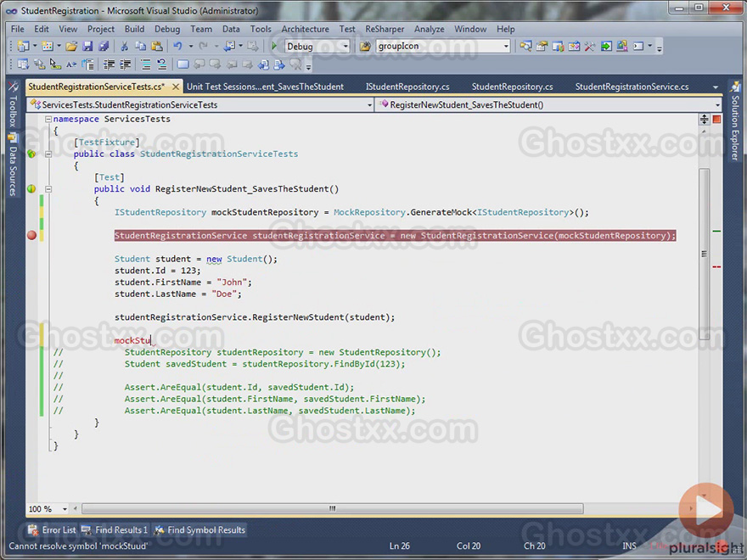Click the Cut scissors icon
This screenshot has height=560, width=747.
pos(124,46)
